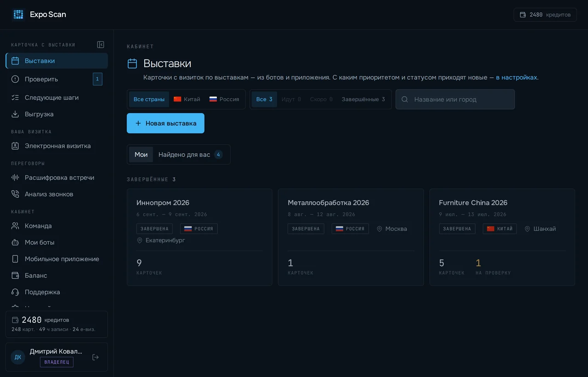The height and width of the screenshot is (377, 588).
Task: Filter exhibitions by Россия
Action: (x=224, y=99)
